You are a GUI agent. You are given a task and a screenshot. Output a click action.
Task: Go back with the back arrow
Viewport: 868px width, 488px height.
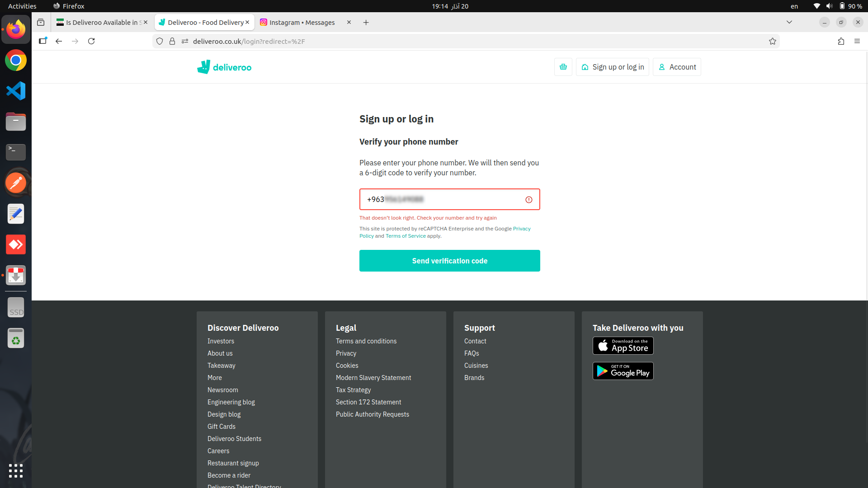59,41
